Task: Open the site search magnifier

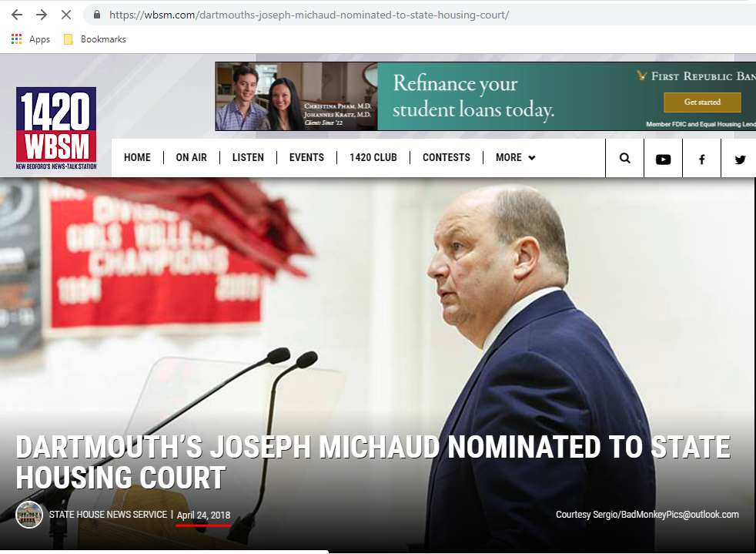Action: pos(625,158)
